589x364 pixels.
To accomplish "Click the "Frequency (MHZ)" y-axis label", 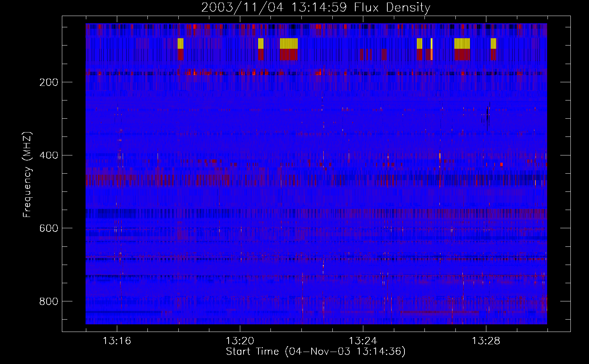I will click(x=27, y=175).
